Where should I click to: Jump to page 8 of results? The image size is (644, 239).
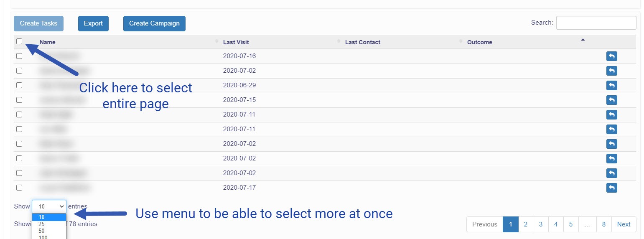[x=603, y=224]
